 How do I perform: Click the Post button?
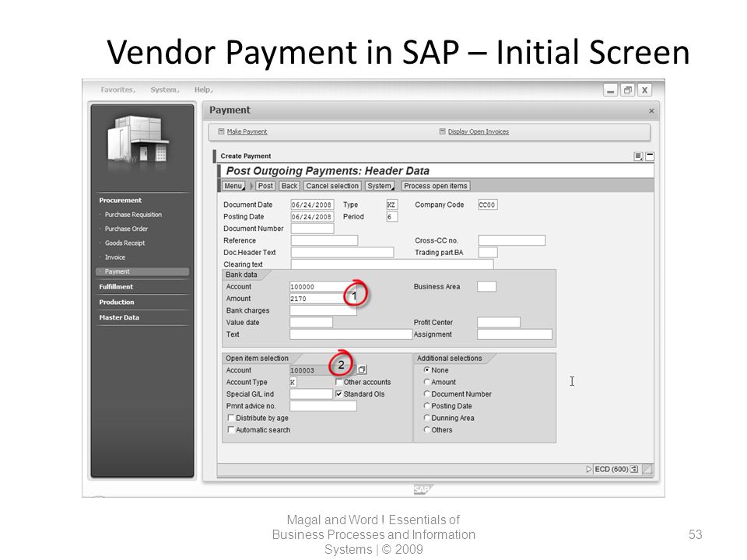tap(265, 186)
